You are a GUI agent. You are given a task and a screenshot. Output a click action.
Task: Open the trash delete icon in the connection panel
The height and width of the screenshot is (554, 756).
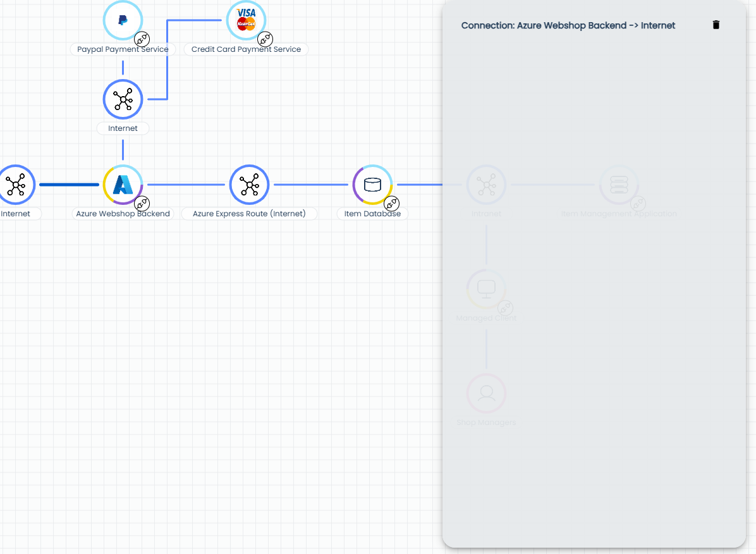click(716, 25)
